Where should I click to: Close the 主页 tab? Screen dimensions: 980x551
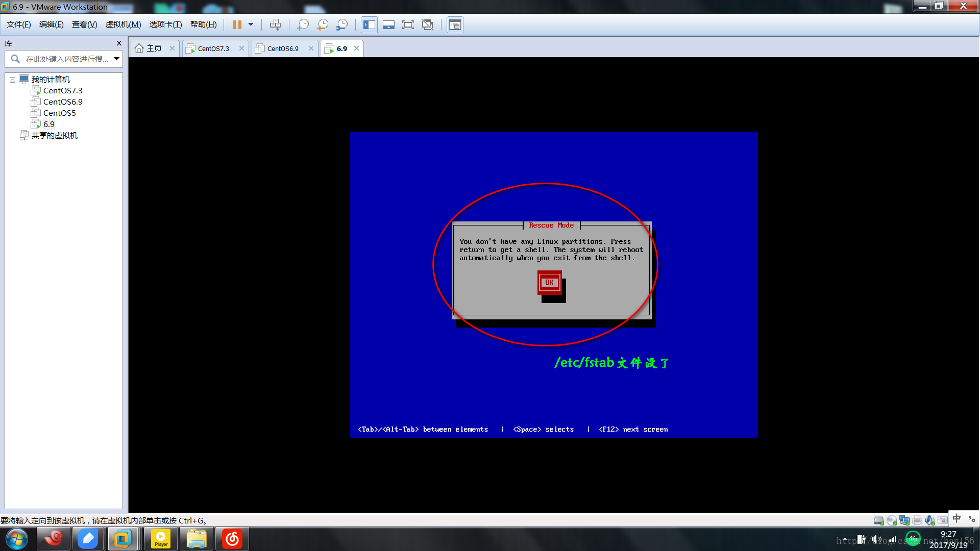(x=172, y=48)
